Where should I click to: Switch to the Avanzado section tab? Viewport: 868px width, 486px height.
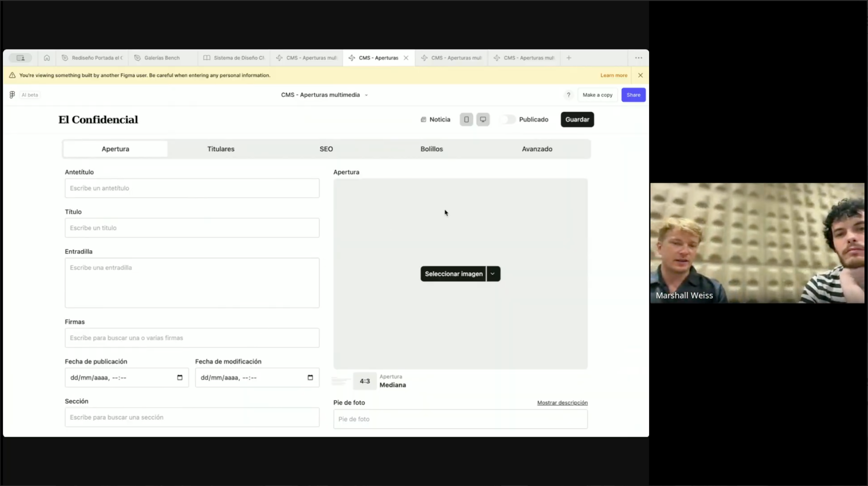click(537, 149)
